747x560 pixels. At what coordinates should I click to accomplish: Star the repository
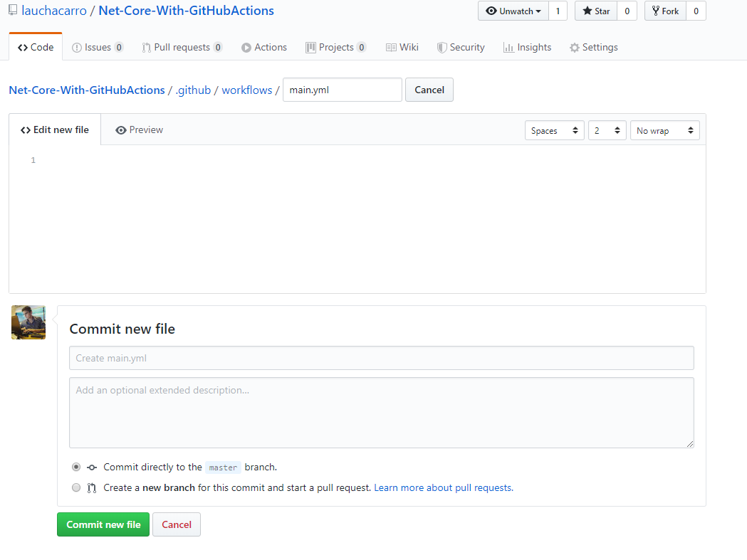596,11
